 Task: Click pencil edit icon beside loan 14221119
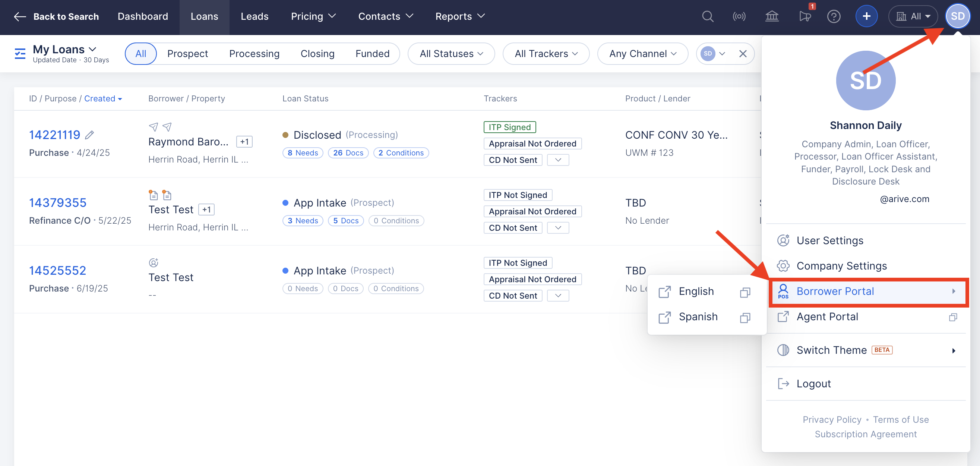(89, 135)
